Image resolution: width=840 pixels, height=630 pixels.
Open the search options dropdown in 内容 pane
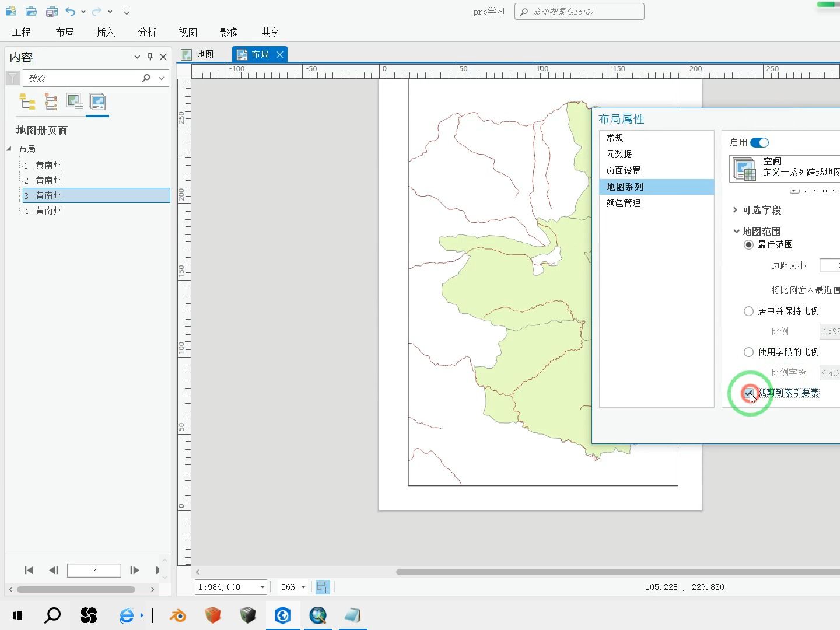tap(162, 78)
